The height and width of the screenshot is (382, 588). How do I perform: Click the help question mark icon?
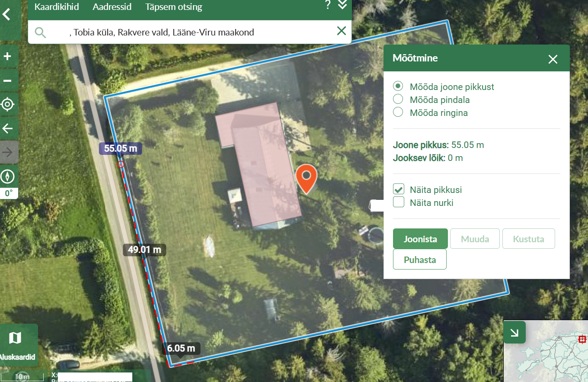point(328,5)
